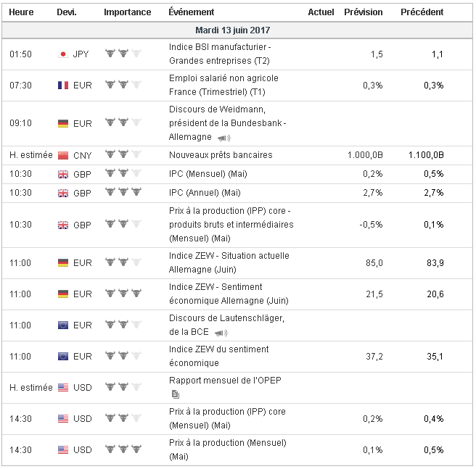Click the speaker icon after Weidmann speech
Screen dimensions: 476x469
tap(223, 138)
